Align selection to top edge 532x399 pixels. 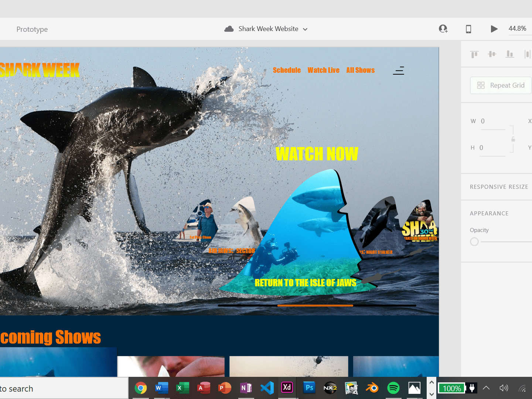(x=474, y=54)
